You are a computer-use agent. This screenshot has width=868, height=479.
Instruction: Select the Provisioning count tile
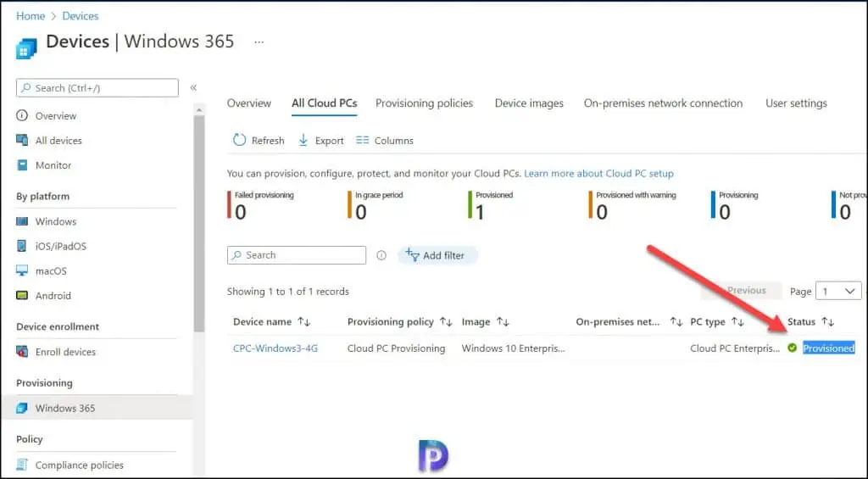click(x=735, y=205)
